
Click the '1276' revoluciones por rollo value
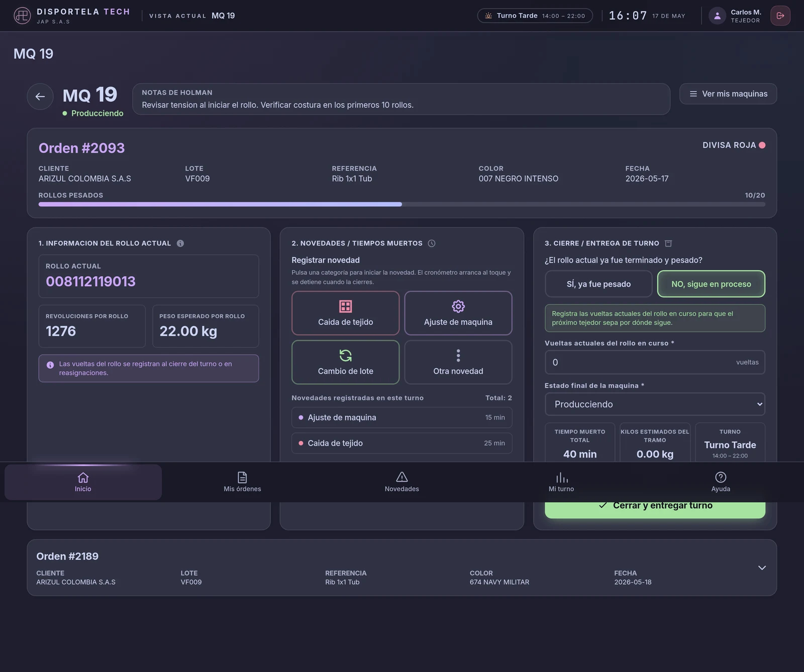point(61,331)
